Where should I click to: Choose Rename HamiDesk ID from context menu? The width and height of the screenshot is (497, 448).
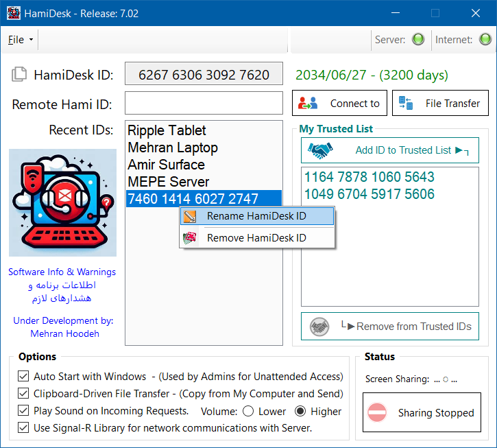coord(256,217)
